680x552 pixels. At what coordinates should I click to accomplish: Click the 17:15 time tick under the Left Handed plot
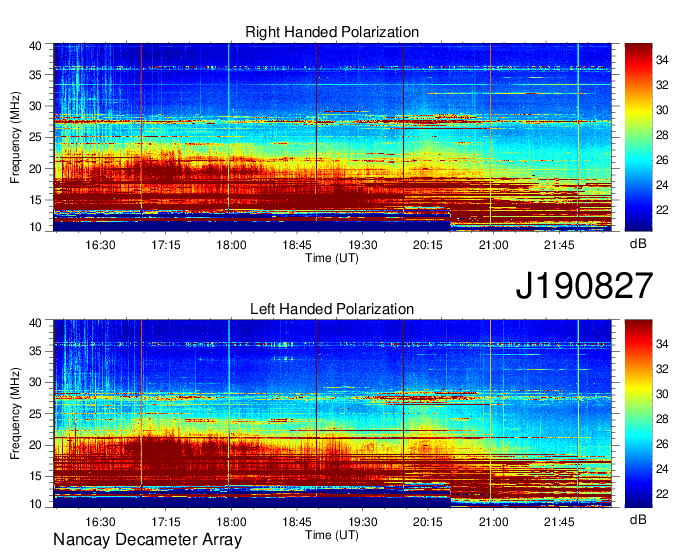tap(166, 521)
